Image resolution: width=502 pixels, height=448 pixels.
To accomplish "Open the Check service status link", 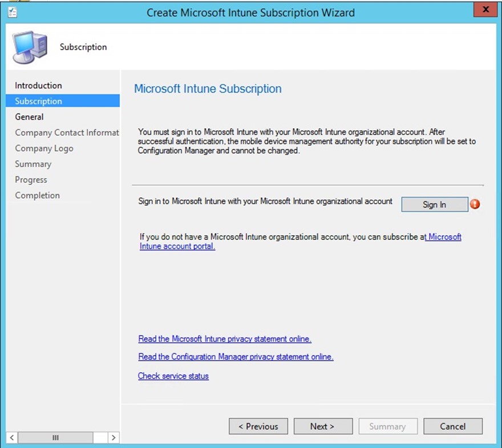I will tap(173, 376).
